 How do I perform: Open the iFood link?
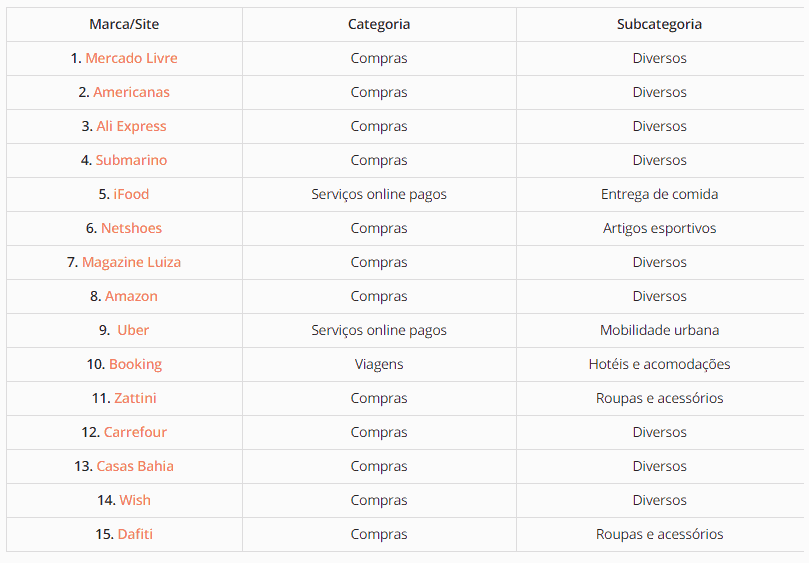coord(131,194)
